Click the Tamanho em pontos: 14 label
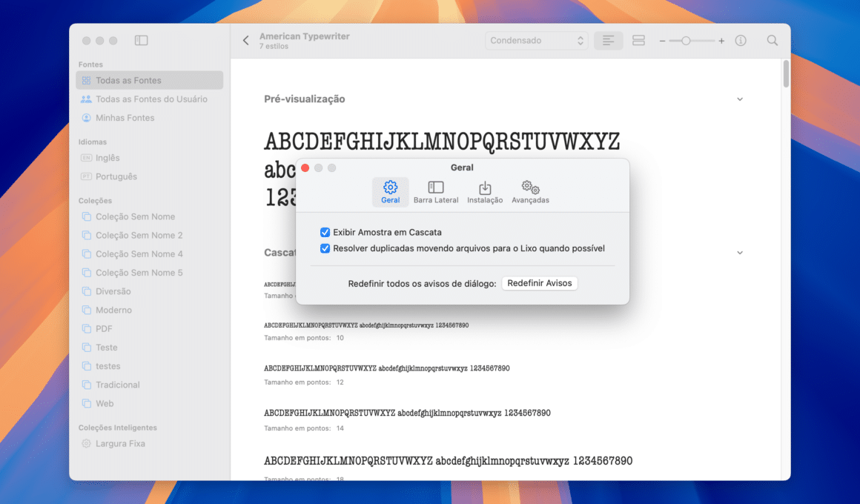This screenshot has height=504, width=860. point(304,428)
